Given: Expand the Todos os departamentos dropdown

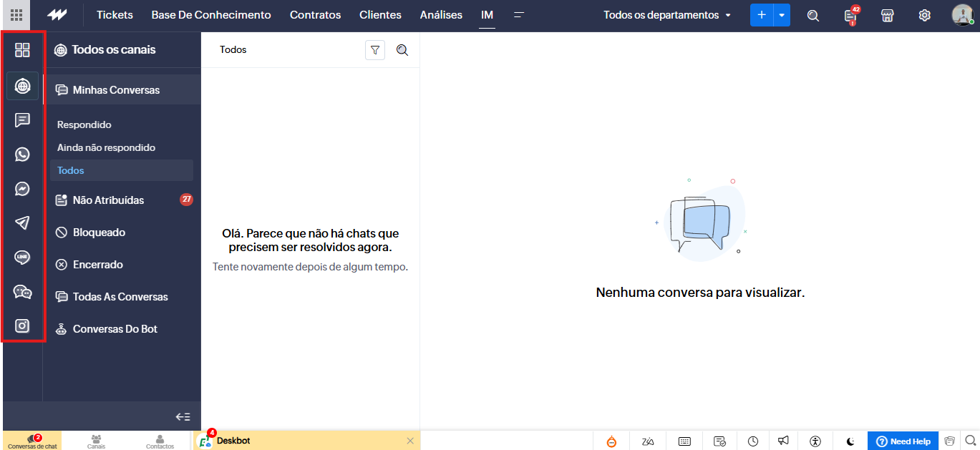Looking at the screenshot, I should [x=667, y=15].
